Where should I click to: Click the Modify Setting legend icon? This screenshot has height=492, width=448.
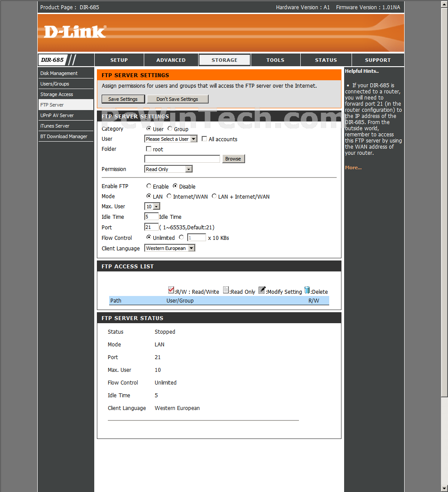click(262, 290)
